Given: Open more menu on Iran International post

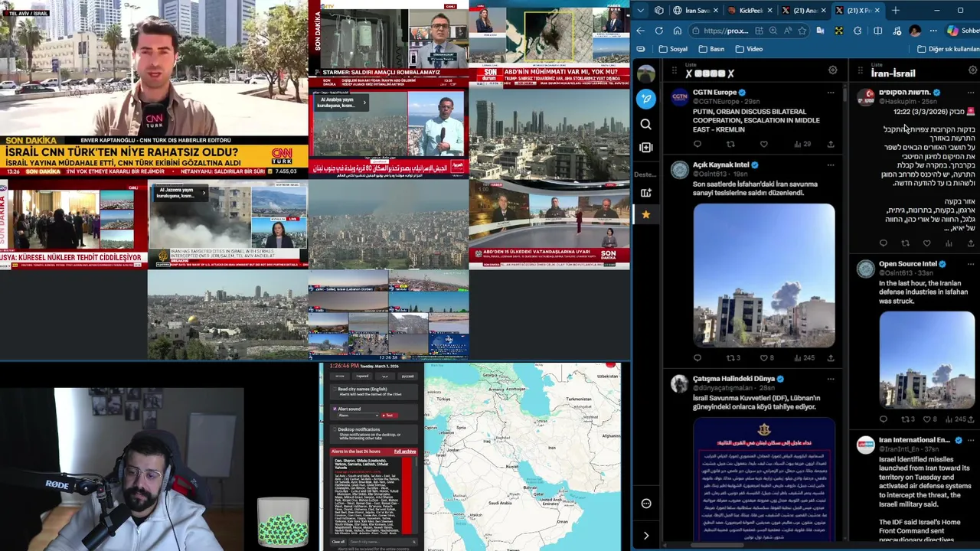Looking at the screenshot, I should [971, 441].
